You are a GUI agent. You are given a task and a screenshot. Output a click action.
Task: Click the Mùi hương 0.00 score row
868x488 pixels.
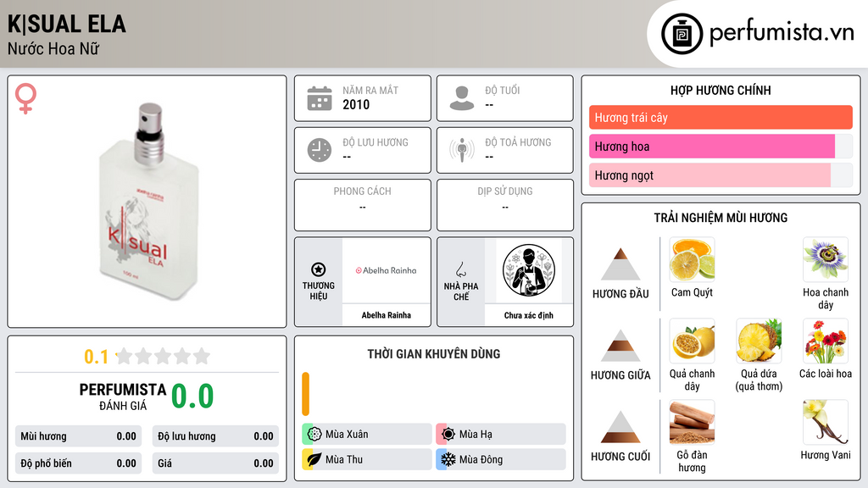pos(78,436)
